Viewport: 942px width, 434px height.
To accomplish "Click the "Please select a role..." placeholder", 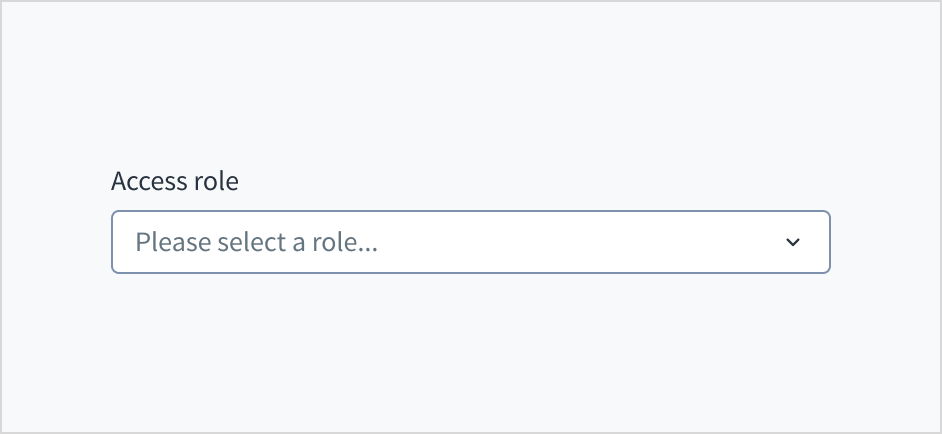I will pos(256,242).
